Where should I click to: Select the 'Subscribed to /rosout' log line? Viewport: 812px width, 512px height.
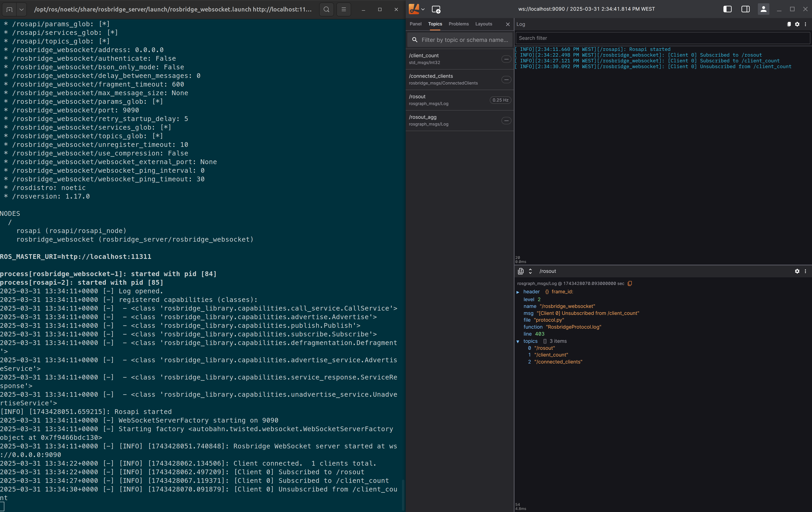tap(638, 55)
